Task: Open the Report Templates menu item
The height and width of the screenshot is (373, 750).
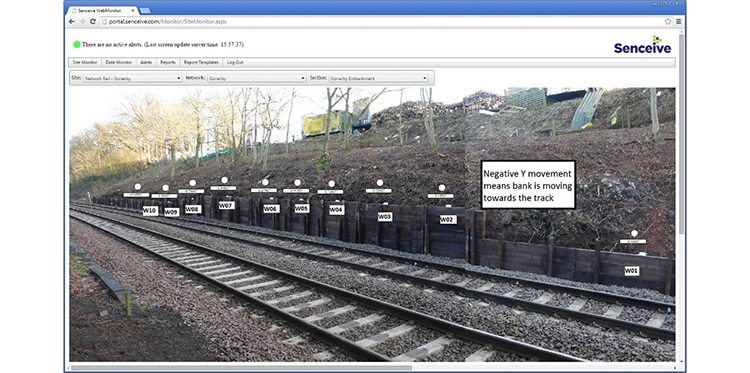Action: click(x=201, y=63)
